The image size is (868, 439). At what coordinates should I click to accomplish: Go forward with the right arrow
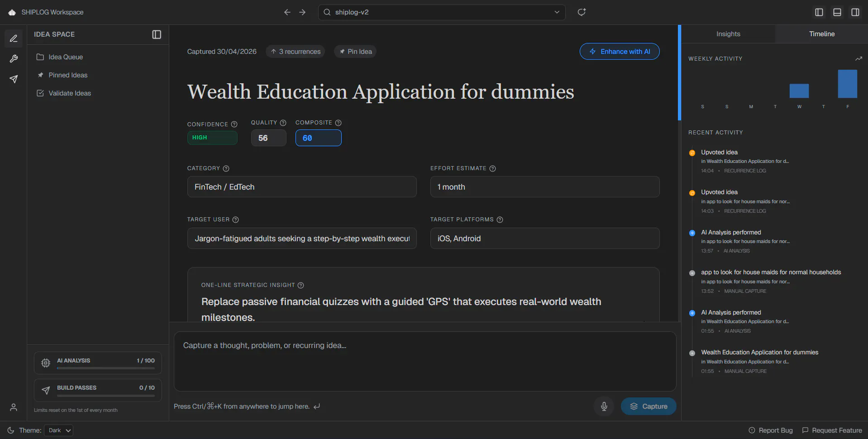(x=302, y=12)
